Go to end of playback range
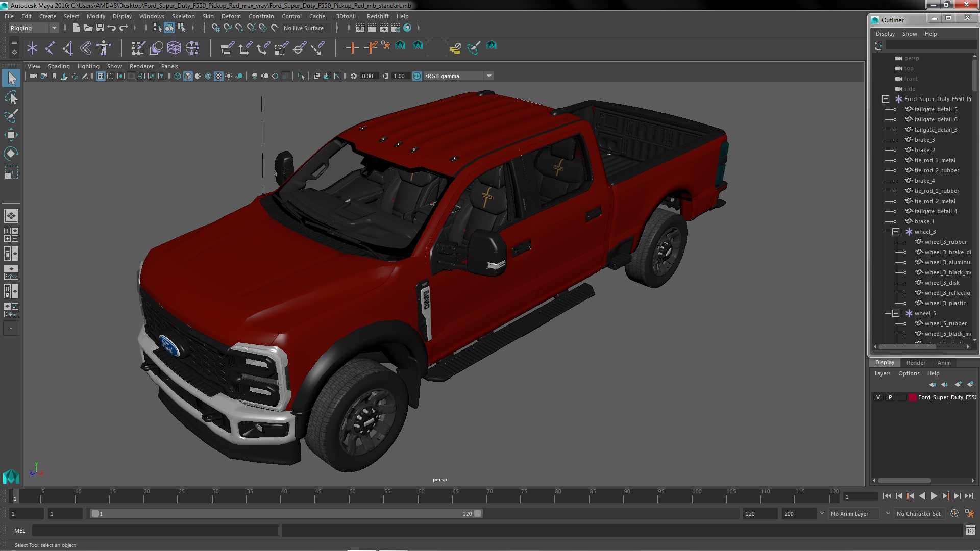Screen dimensions: 980x551 click(x=969, y=496)
